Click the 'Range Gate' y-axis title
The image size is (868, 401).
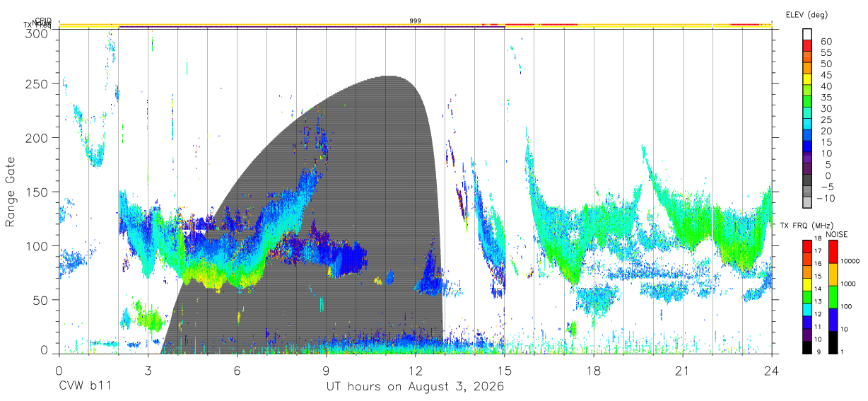click(11, 192)
